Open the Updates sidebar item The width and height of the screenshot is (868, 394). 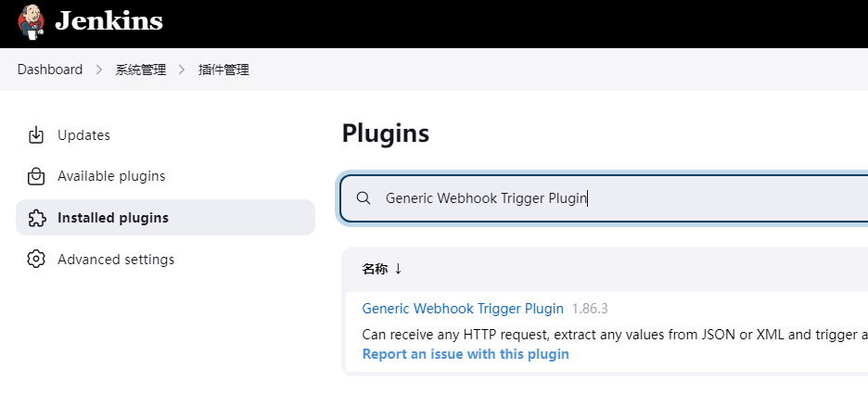click(165, 135)
